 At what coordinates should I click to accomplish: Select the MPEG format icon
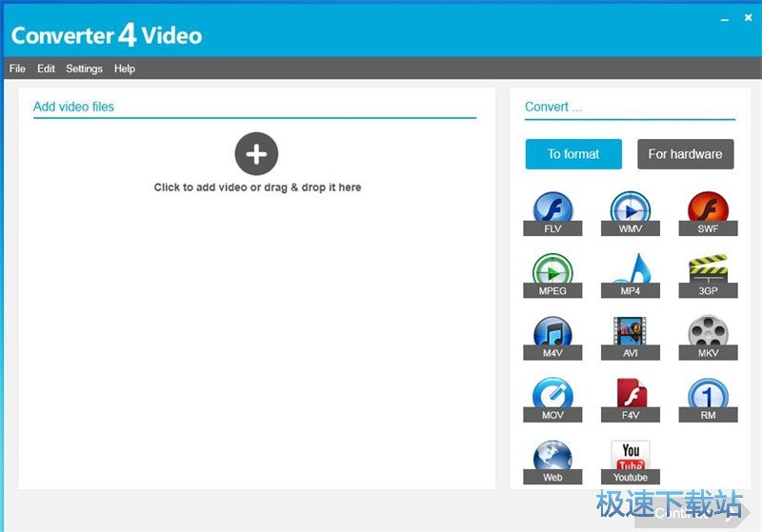tap(552, 275)
